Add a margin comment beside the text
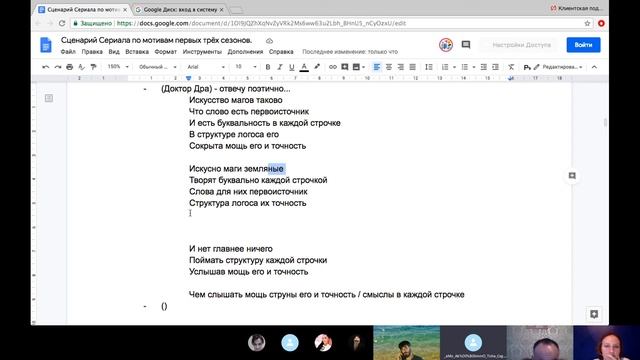The width and height of the screenshot is (640, 360). (572, 176)
